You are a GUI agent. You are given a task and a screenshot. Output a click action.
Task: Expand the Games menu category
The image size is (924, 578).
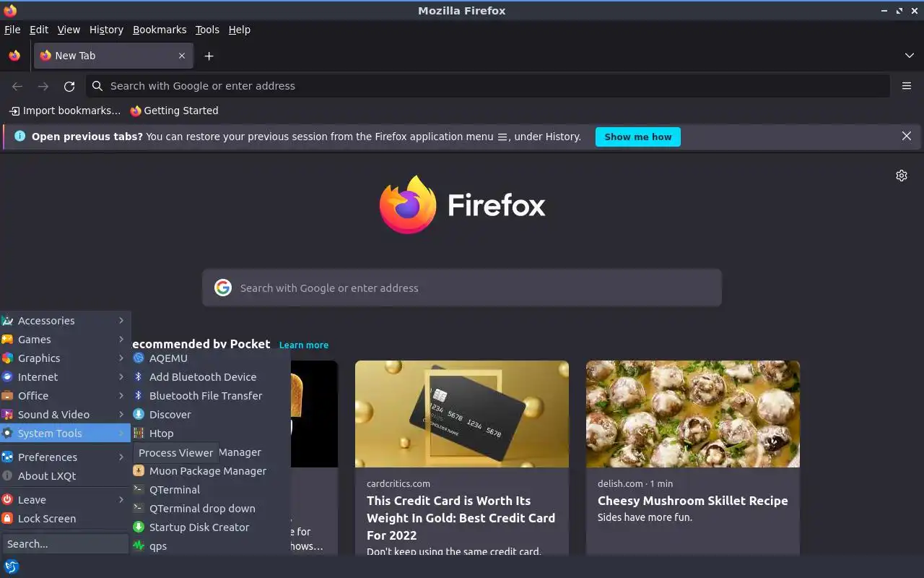[65, 340]
